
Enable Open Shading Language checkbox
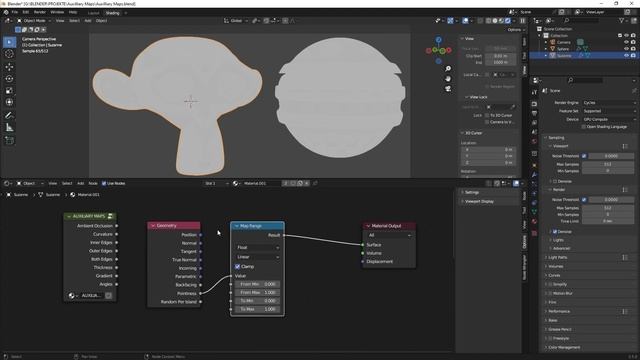pos(584,127)
